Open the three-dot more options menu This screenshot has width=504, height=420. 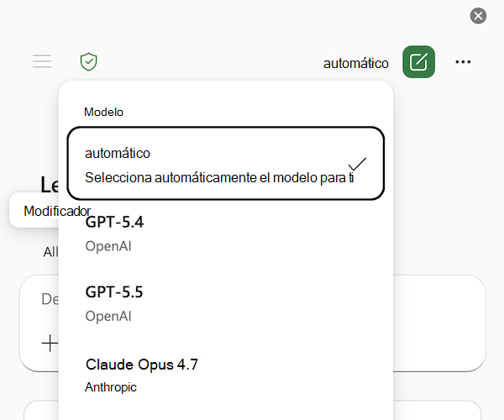(463, 61)
